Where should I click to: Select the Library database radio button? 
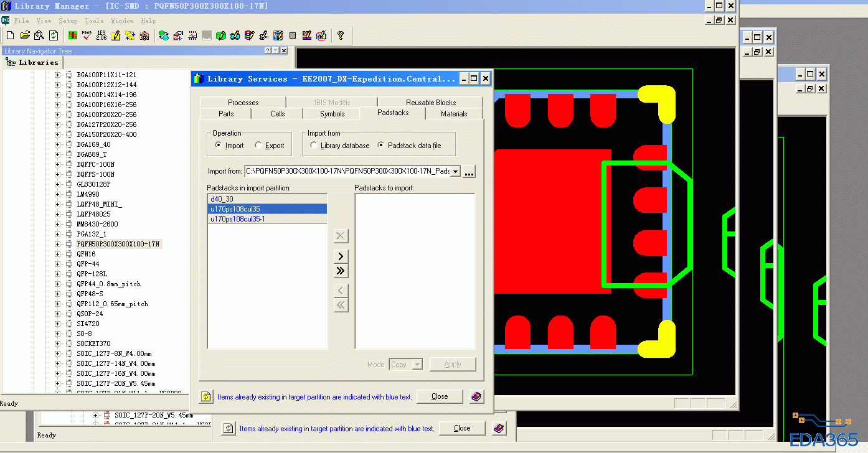tap(314, 146)
